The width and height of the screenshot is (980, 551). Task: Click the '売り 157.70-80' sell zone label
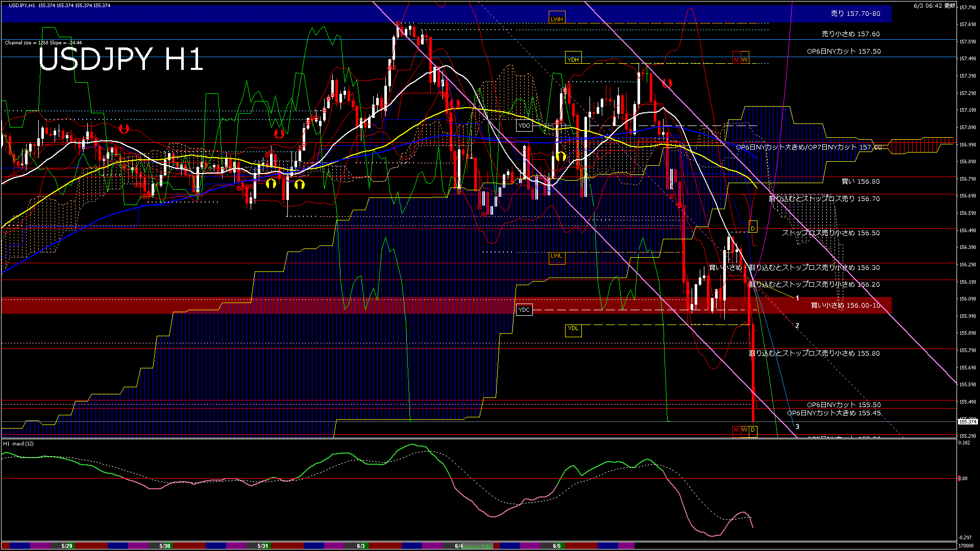pyautogui.click(x=855, y=14)
